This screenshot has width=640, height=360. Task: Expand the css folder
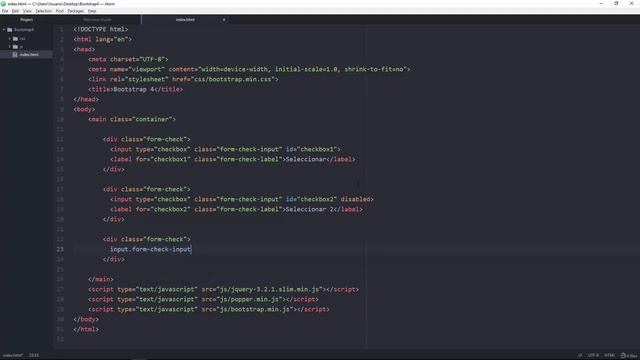click(x=10, y=39)
